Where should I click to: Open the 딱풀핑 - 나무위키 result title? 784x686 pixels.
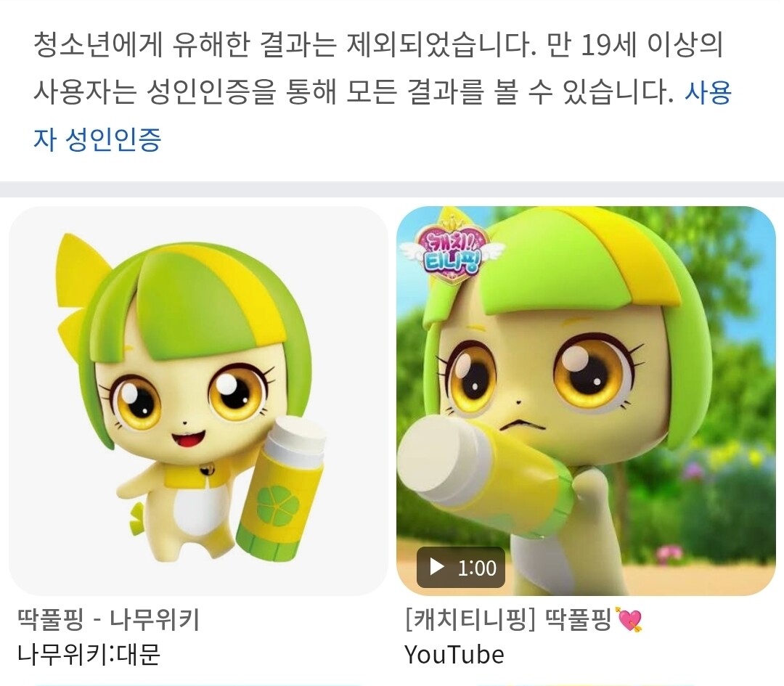click(108, 620)
